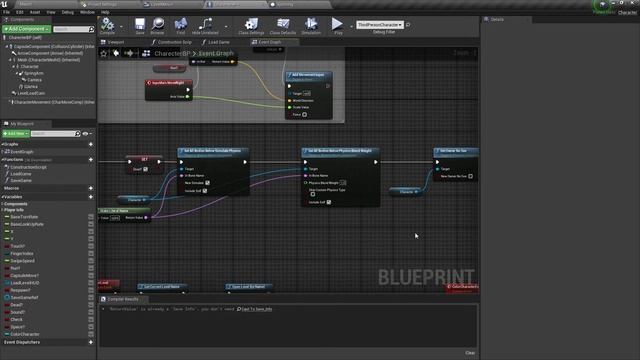Open Class Defaults from the toolbar

point(283,24)
